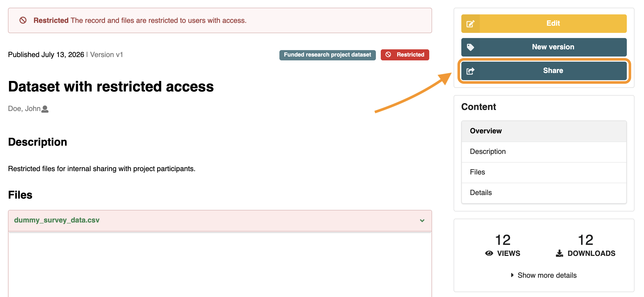This screenshot has width=644, height=297.
Task: Click the eye icon beside VIEWS
Action: 489,253
